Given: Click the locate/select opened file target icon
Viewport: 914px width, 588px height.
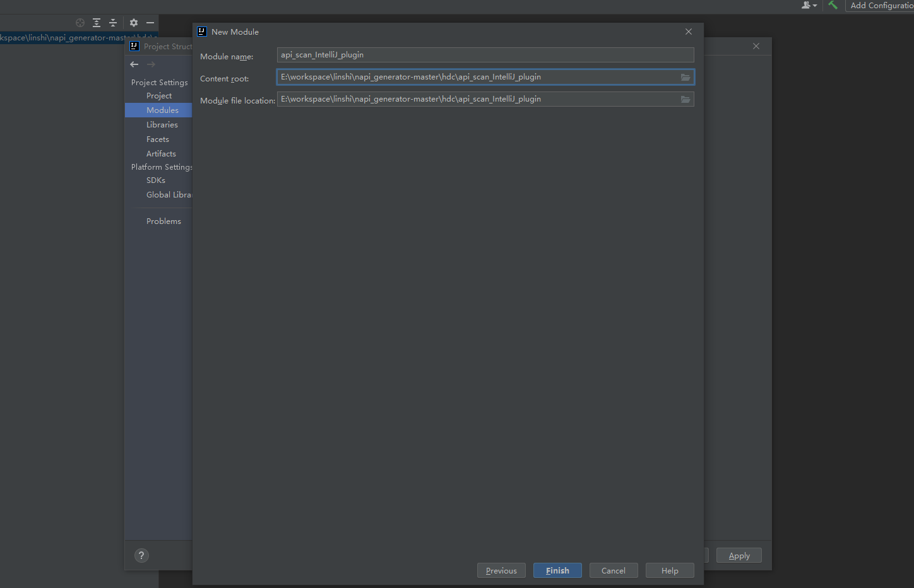Looking at the screenshot, I should pos(80,23).
